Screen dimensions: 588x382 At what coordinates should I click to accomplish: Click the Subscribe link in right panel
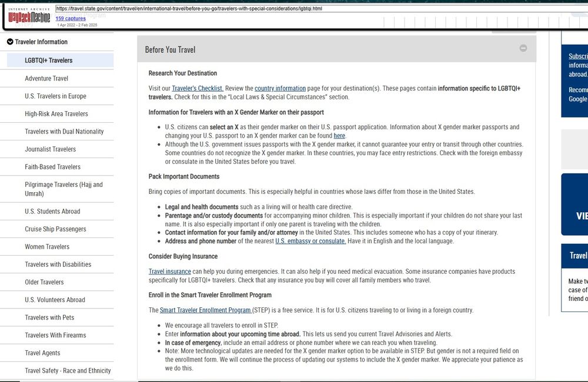point(578,56)
